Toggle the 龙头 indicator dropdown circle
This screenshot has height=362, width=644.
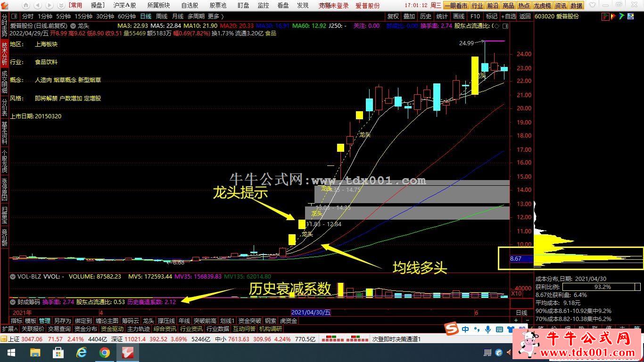click(x=74, y=26)
